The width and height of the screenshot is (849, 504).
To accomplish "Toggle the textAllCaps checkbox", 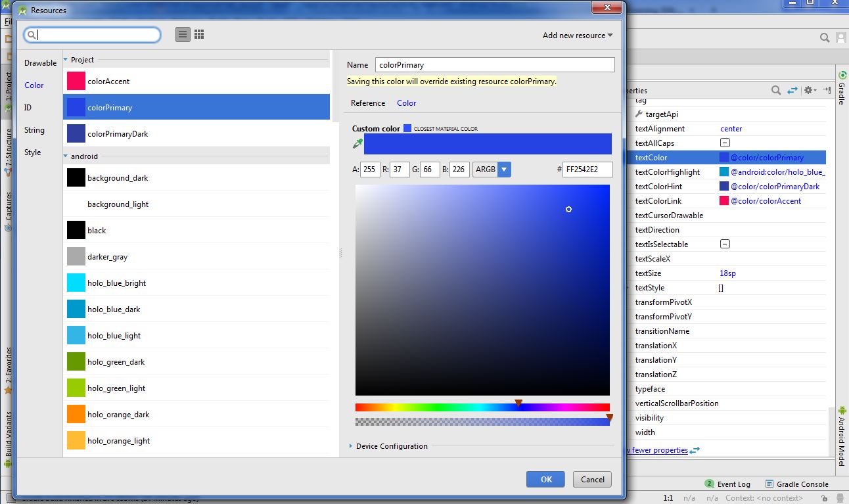I will pyautogui.click(x=724, y=143).
